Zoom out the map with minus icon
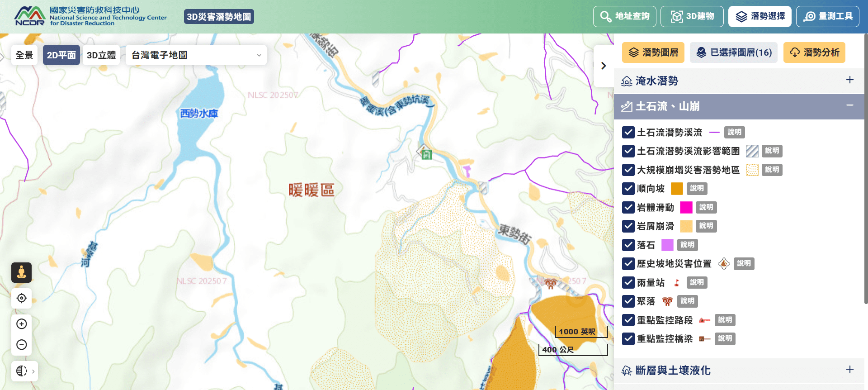868x390 pixels. click(21, 345)
